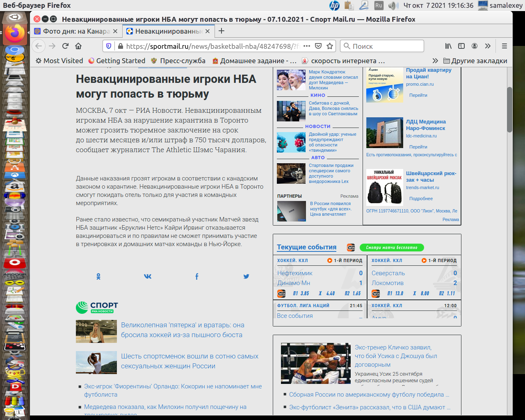525x420 pixels.
Task: Open Пресс-служба bookmark
Action: (x=178, y=61)
